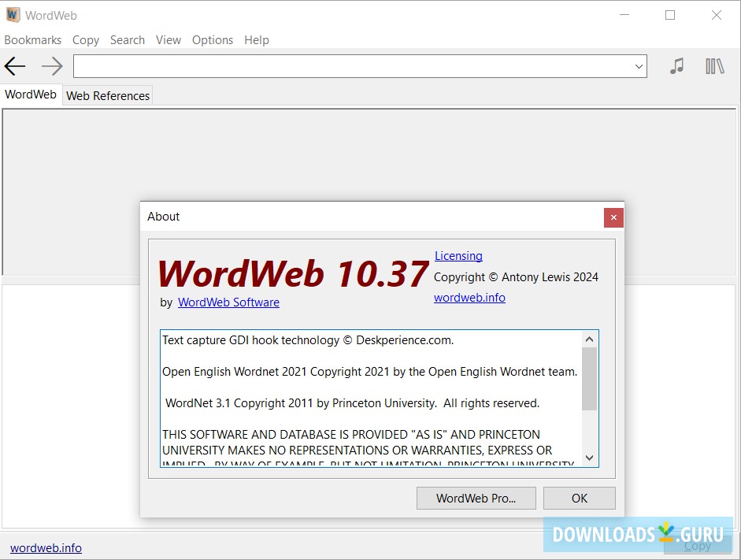Click the WordWeb Pro button

click(x=476, y=498)
